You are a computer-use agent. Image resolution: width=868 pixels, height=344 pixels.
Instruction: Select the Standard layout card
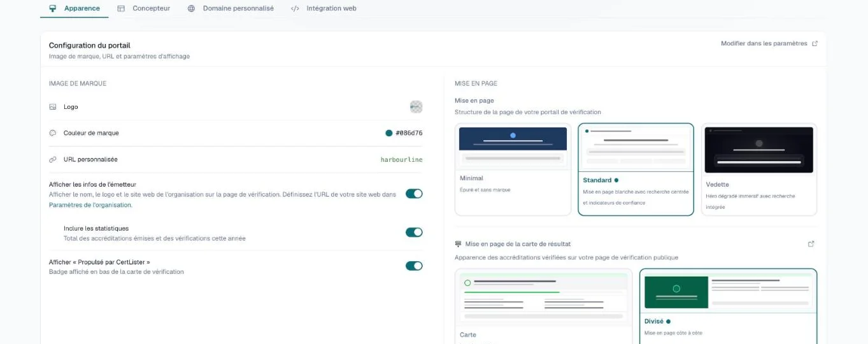point(636,169)
